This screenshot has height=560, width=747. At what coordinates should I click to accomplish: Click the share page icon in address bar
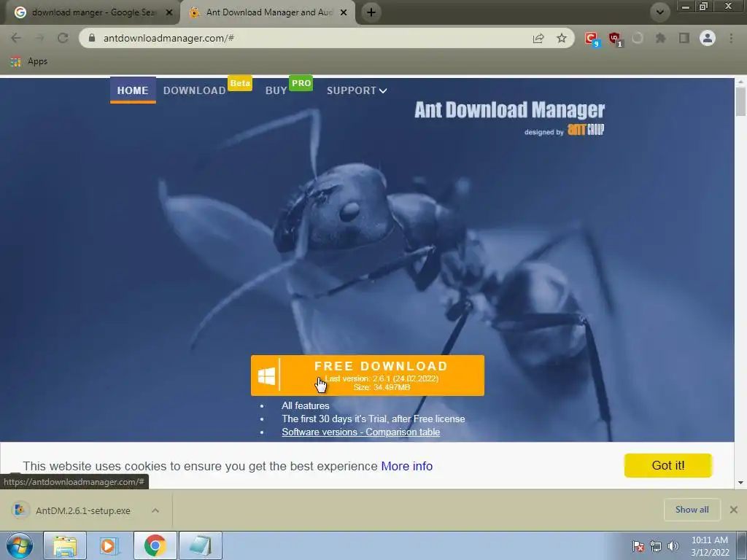click(538, 38)
